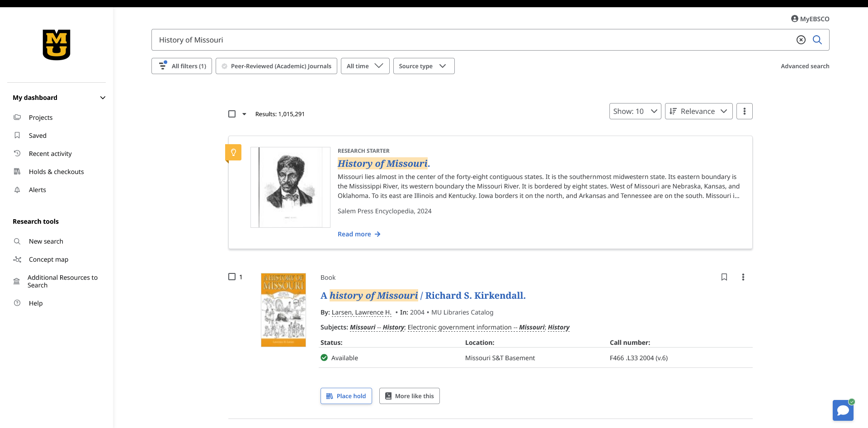Click the Alerts bell icon
This screenshot has height=428, width=868.
pos(17,190)
